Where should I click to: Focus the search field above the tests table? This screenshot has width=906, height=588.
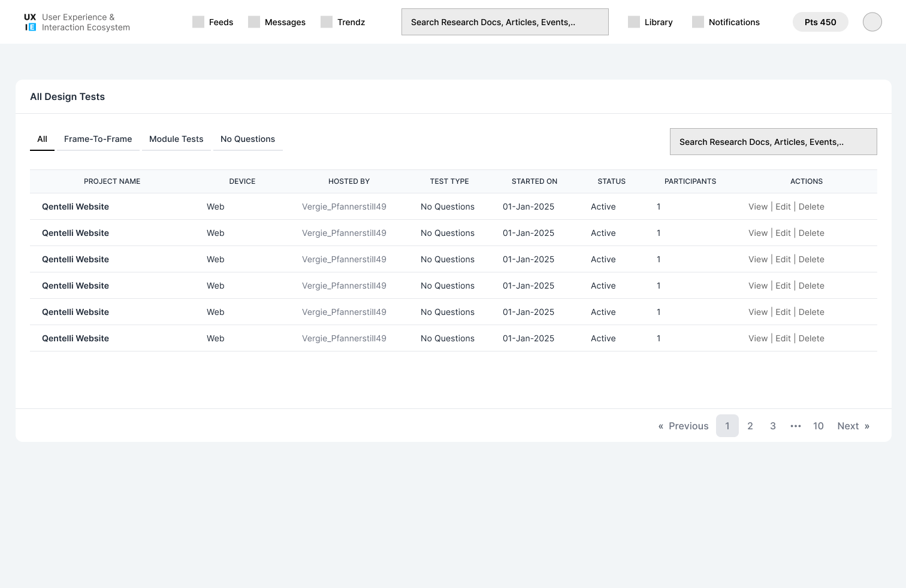pos(774,142)
